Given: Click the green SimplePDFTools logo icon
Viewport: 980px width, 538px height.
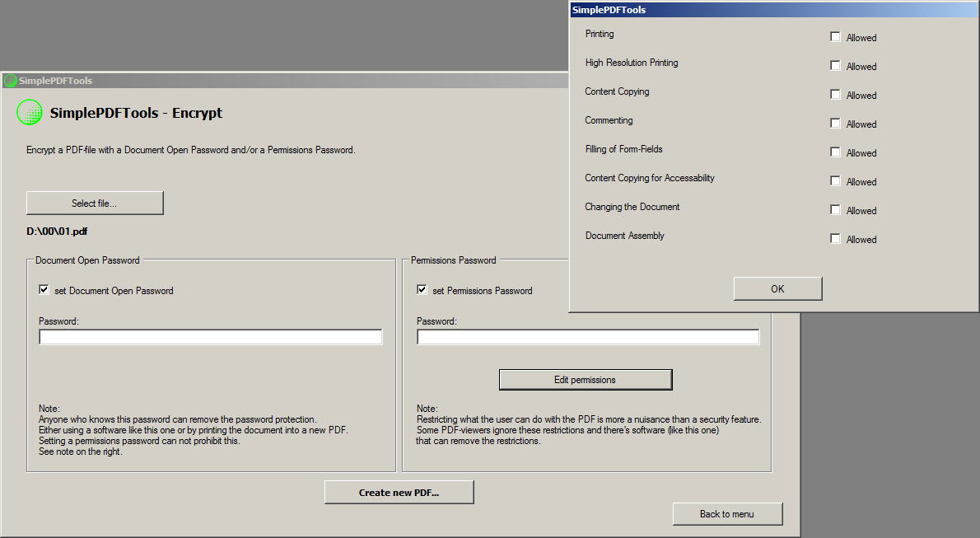Looking at the screenshot, I should (30, 113).
